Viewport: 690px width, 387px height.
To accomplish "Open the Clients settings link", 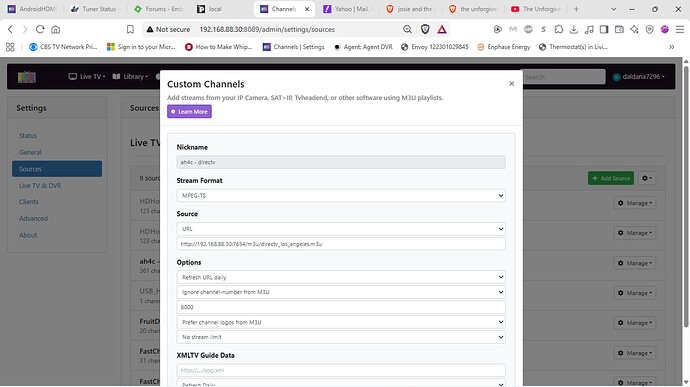I will coord(29,202).
